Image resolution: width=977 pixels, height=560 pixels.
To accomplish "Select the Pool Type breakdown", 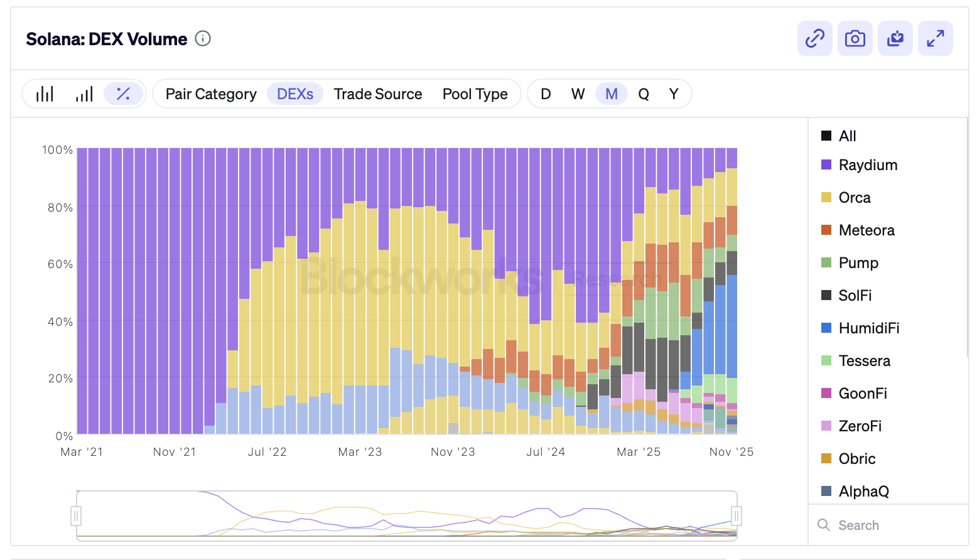I will tap(475, 94).
